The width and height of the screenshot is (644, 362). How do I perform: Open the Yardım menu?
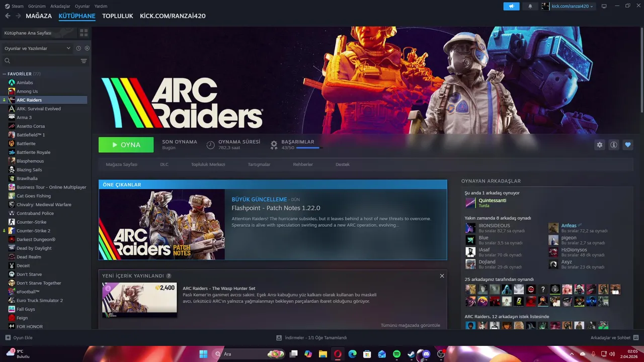pyautogui.click(x=101, y=6)
